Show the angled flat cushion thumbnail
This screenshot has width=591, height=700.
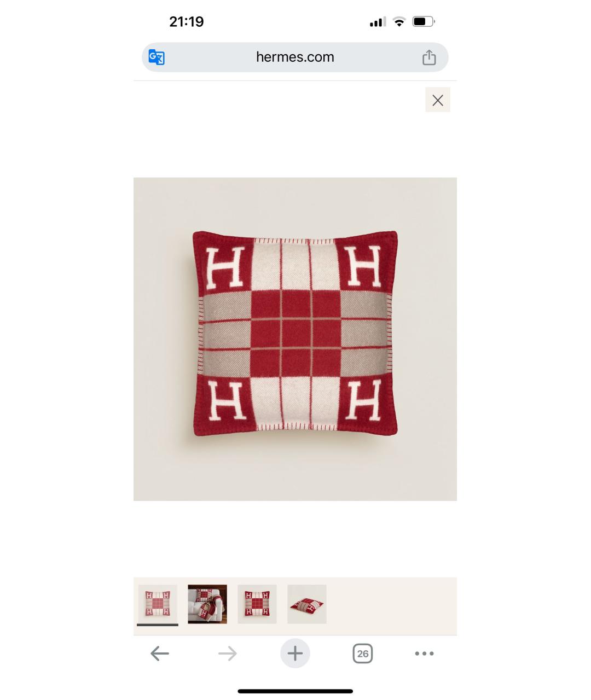click(307, 604)
